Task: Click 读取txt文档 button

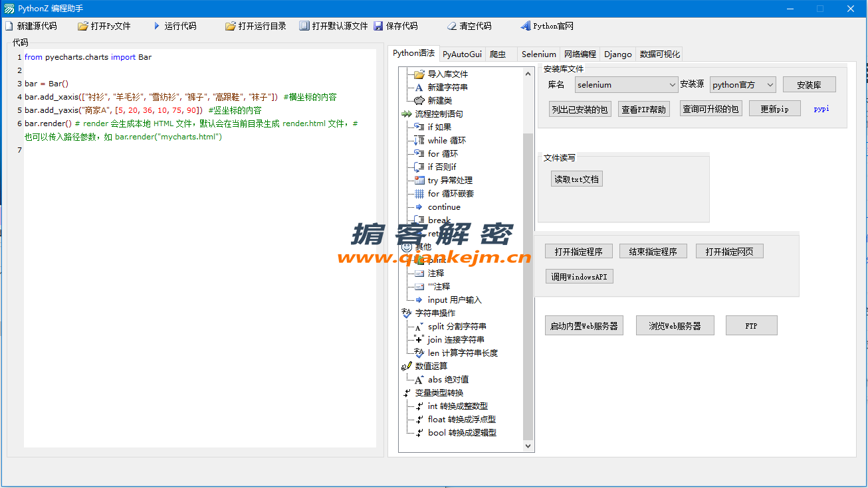Action: (577, 179)
